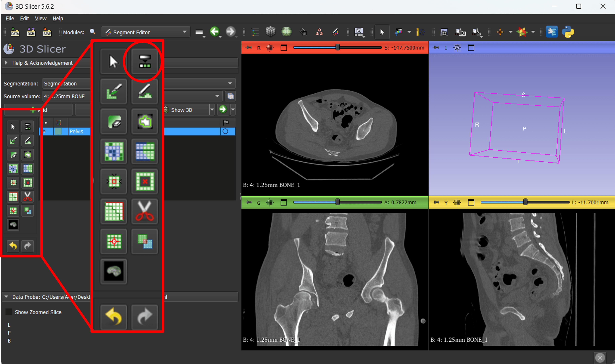This screenshot has width=615, height=364.
Task: Open dropdown next to green Segmentations arrow button
Action: (233, 110)
